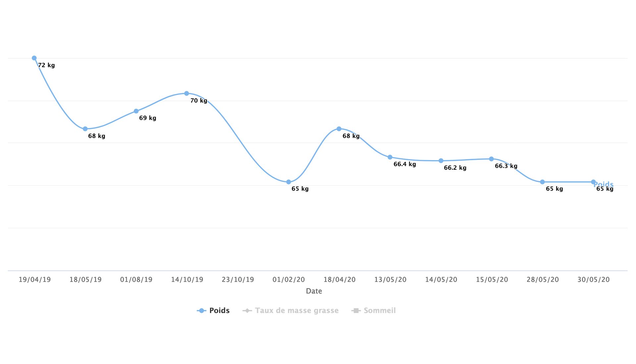This screenshot has width=636, height=364.
Task: Click the 23/10/19 x-axis date label
Action: coord(238,280)
